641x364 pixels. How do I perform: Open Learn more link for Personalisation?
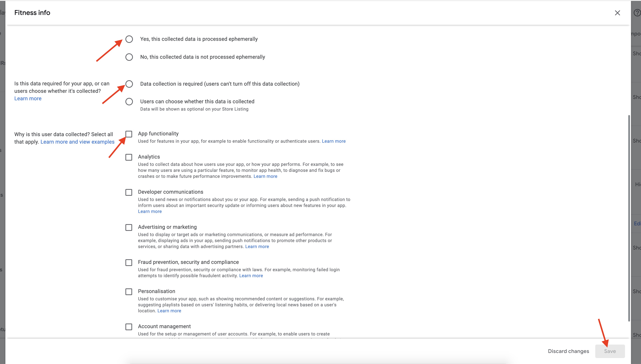point(169,311)
